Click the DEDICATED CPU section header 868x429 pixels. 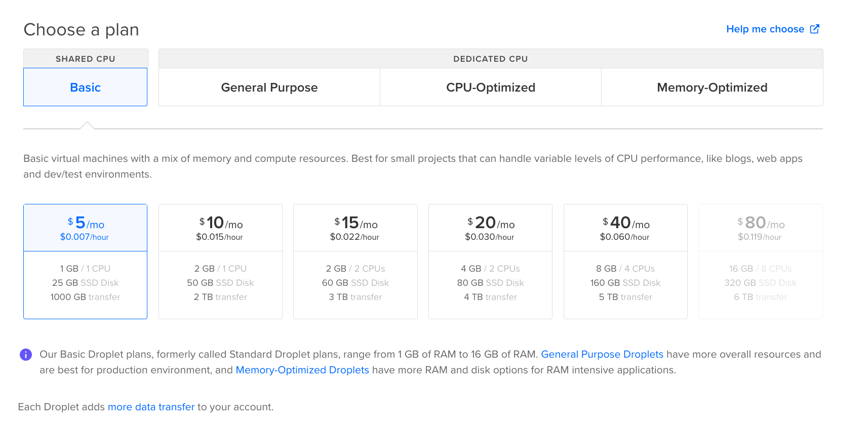[x=490, y=58]
